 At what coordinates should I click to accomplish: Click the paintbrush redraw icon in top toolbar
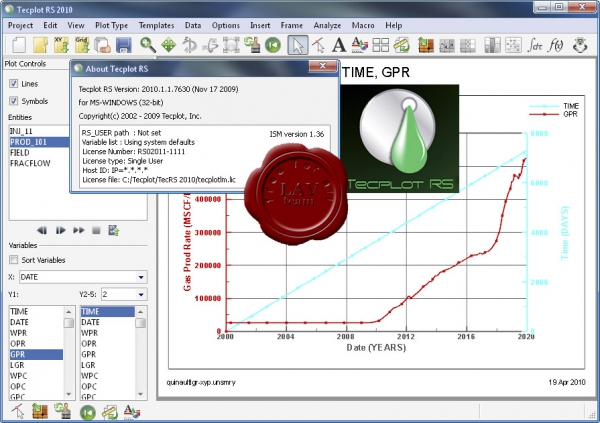click(x=252, y=45)
